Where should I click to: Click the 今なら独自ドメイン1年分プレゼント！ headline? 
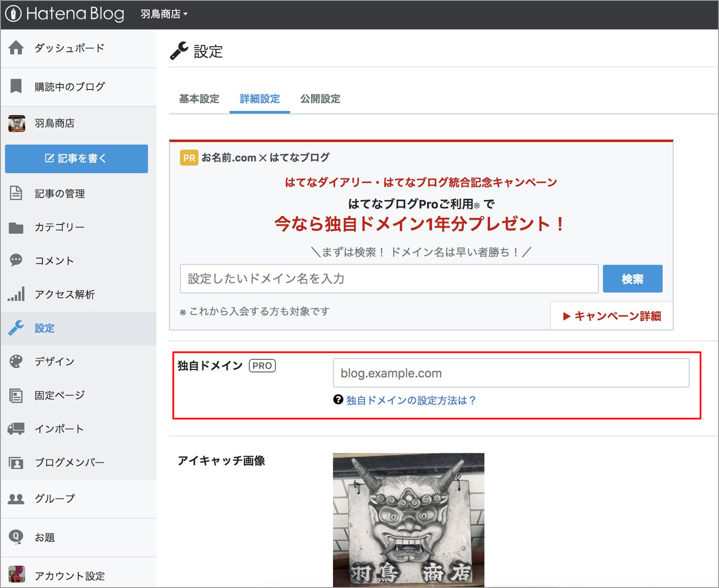point(421,224)
